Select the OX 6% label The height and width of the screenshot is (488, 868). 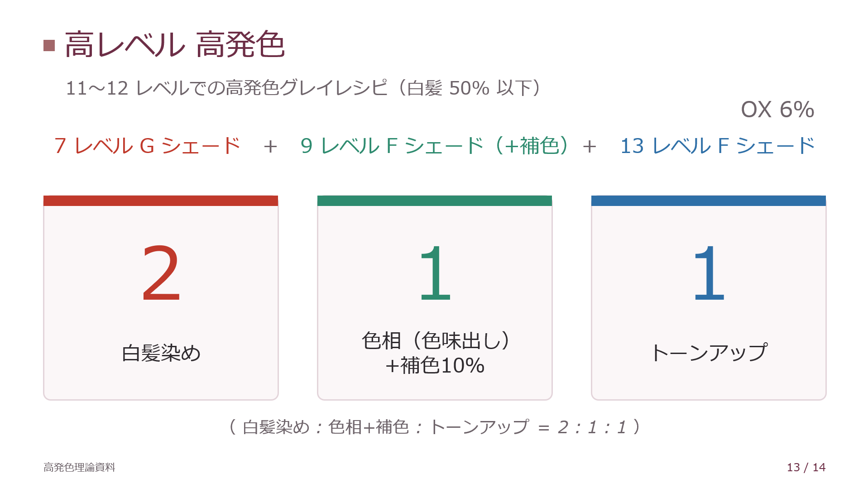[777, 110]
